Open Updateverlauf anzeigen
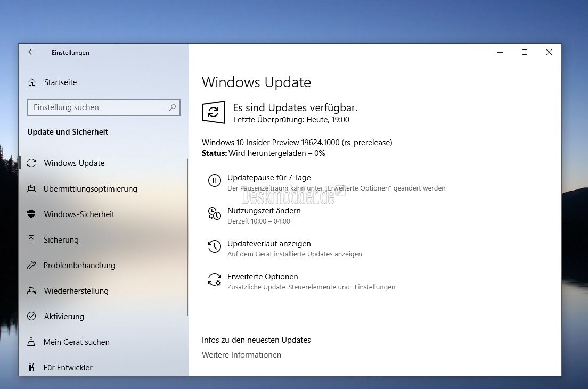The image size is (588, 389). pyautogui.click(x=269, y=244)
